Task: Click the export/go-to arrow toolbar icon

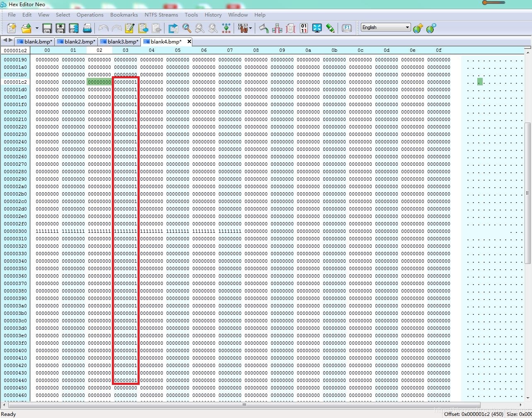Action: 173,28
